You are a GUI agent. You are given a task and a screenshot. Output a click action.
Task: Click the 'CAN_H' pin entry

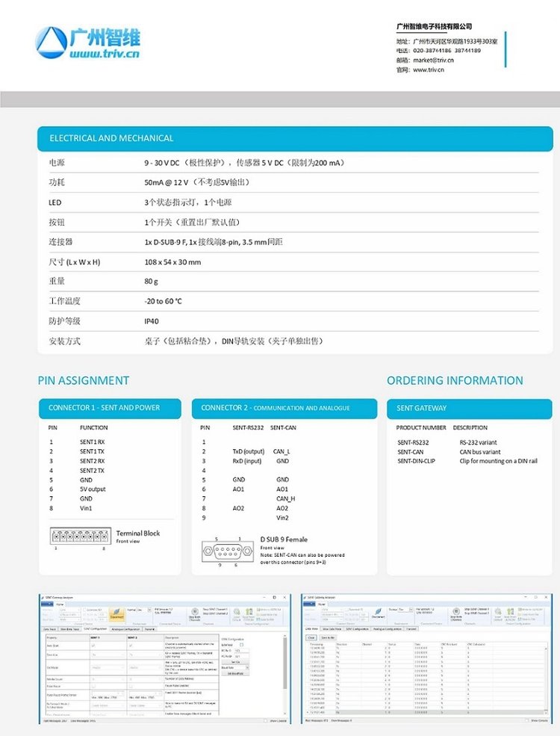coord(286,498)
